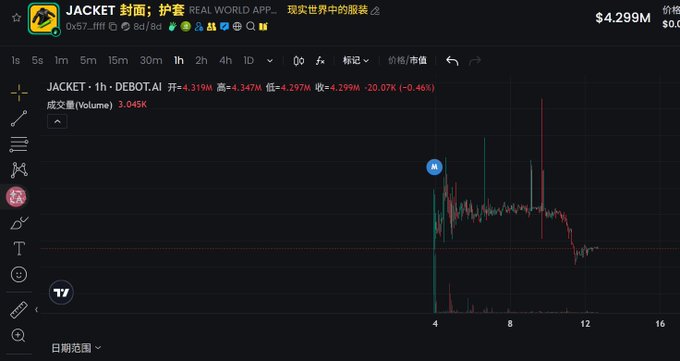Select the 1m timeframe
The image size is (680, 361).
tap(62, 61)
